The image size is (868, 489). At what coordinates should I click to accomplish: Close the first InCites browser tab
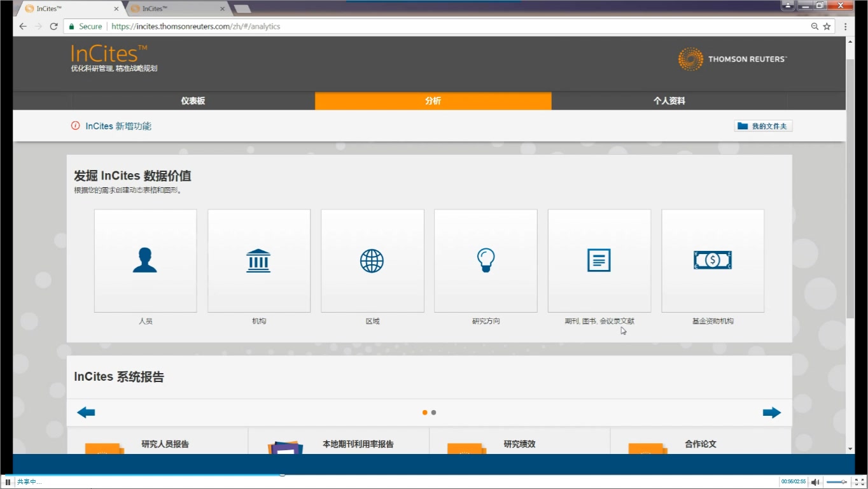(x=116, y=9)
